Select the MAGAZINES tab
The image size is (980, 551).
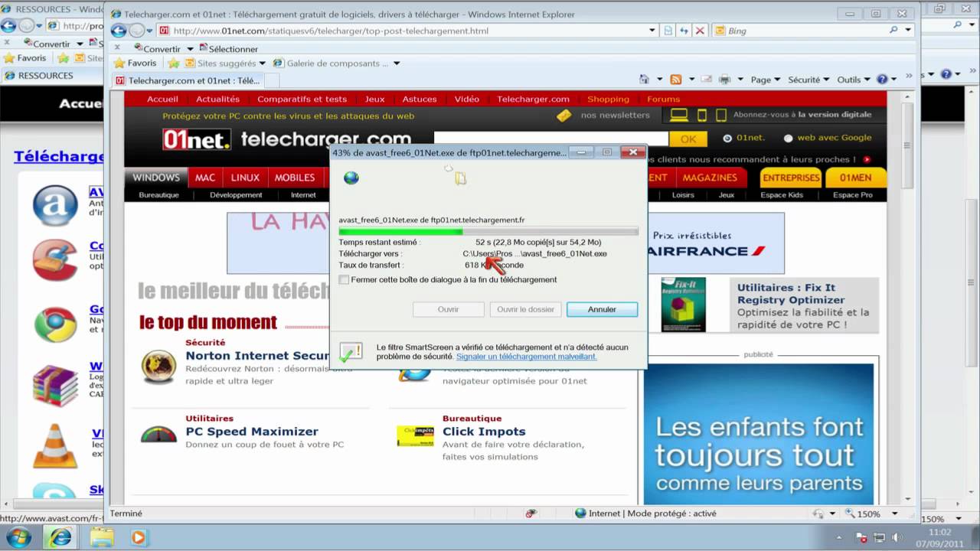coord(710,178)
